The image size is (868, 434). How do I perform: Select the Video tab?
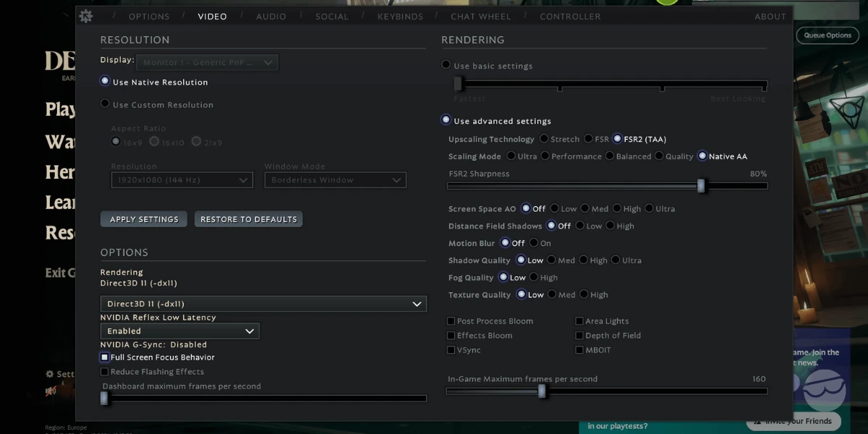coord(212,17)
